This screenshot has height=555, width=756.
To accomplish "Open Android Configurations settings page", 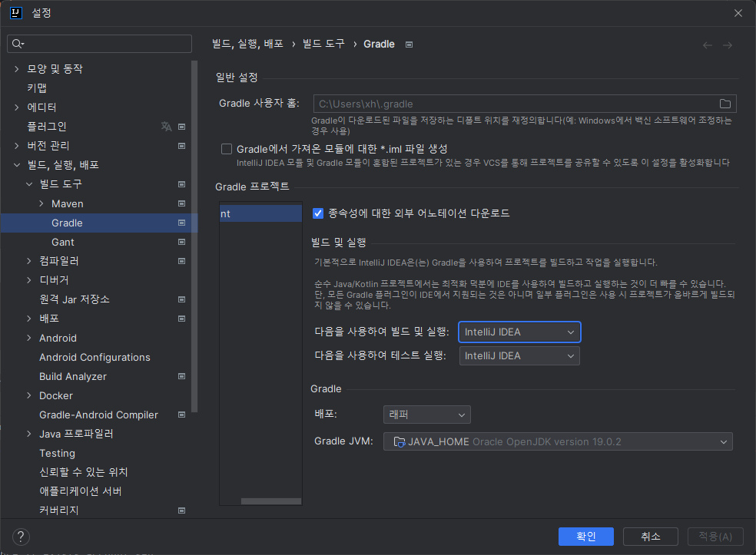I will pos(95,358).
